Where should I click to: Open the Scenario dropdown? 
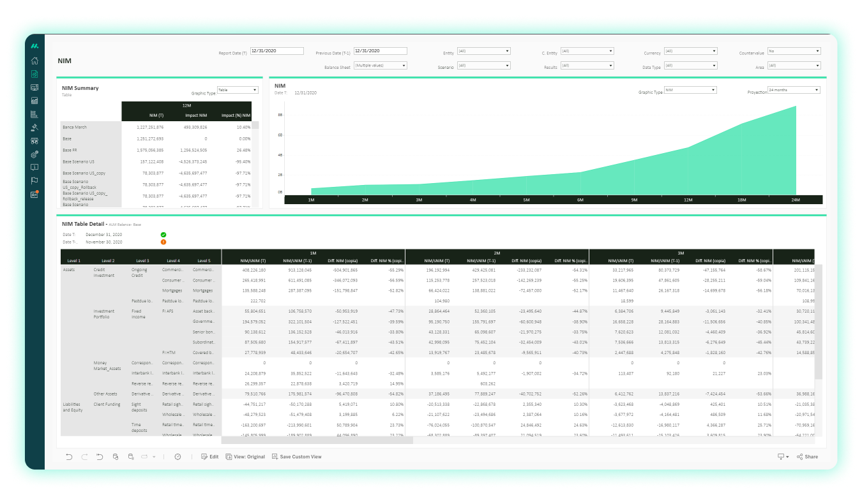(x=483, y=65)
